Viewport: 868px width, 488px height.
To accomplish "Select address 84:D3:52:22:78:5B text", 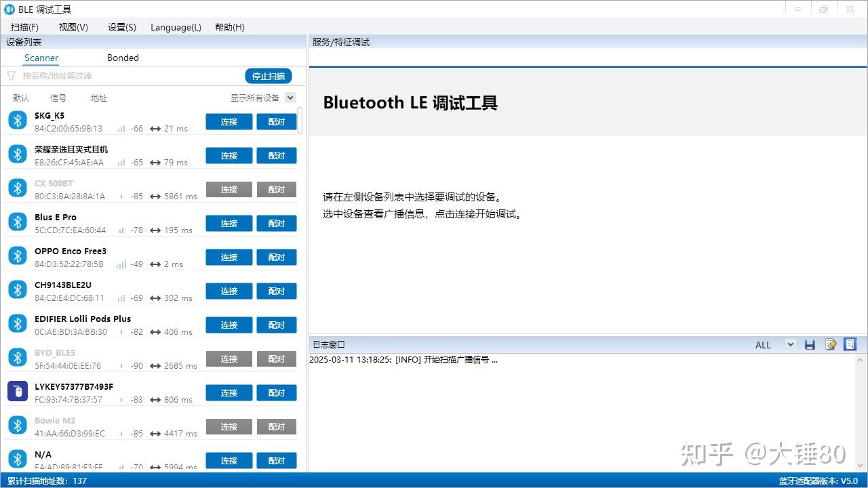I will (69, 264).
